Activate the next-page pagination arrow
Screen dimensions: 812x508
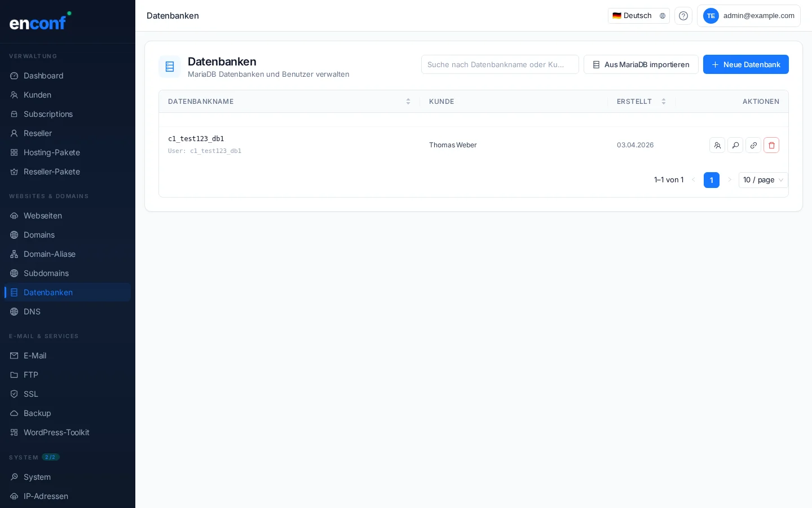730,180
